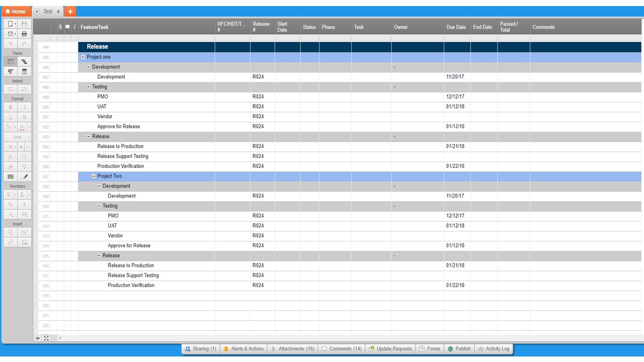Click the Redo arrow icon

[x=24, y=44]
